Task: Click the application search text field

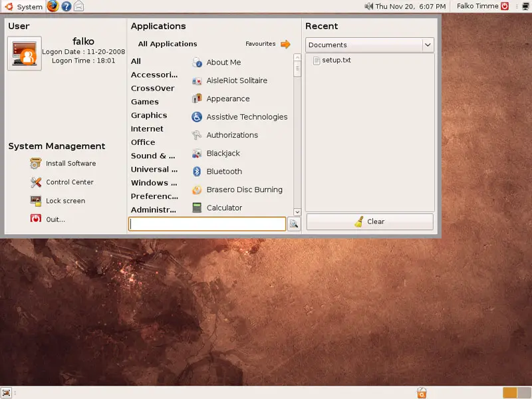Action: (207, 224)
